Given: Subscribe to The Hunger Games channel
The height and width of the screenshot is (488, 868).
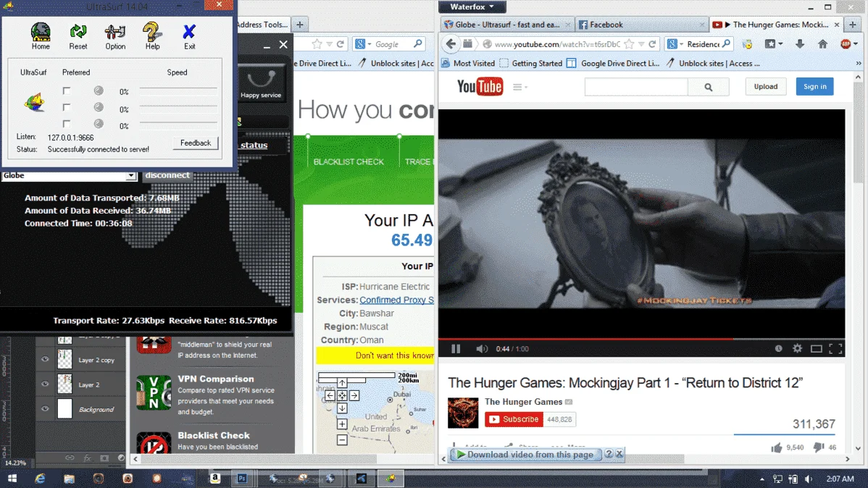Looking at the screenshot, I should tap(514, 419).
